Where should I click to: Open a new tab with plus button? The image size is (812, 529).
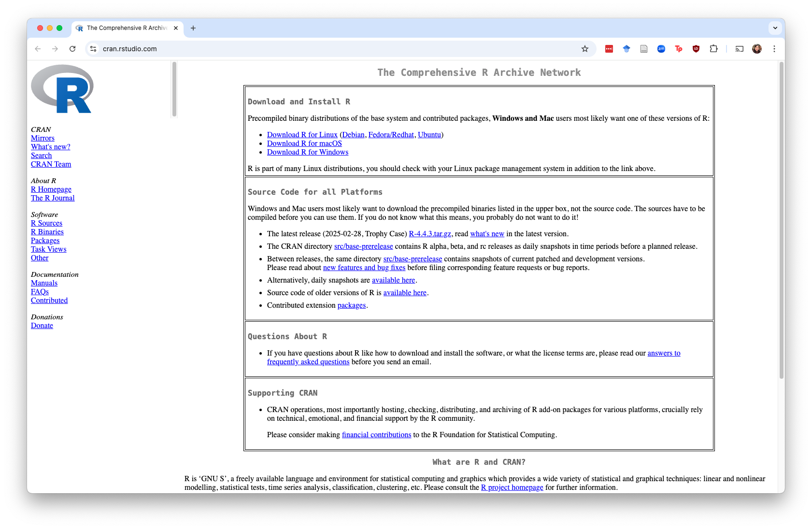tap(193, 28)
